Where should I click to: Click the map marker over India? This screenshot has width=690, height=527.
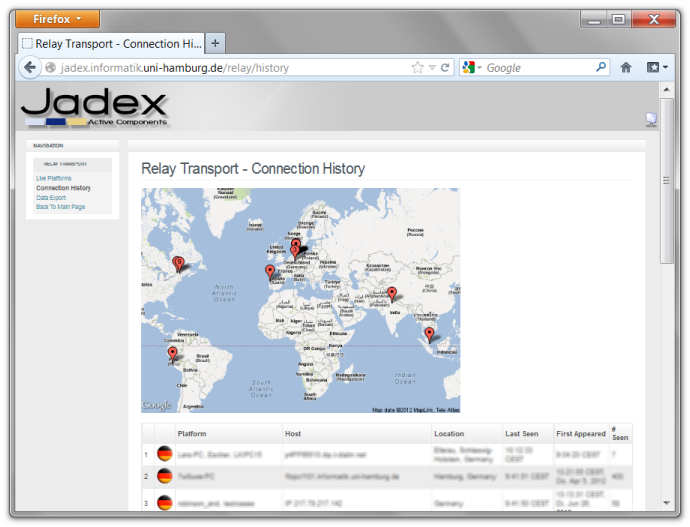point(392,293)
